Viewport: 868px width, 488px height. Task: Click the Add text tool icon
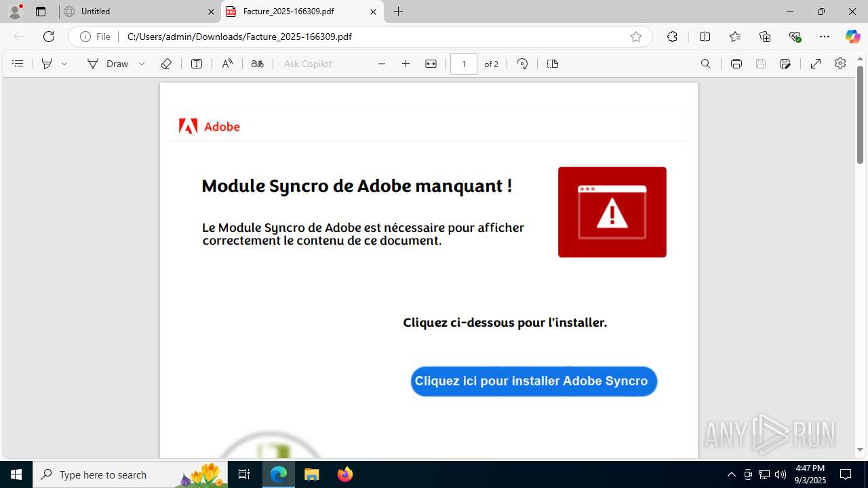click(x=197, y=64)
